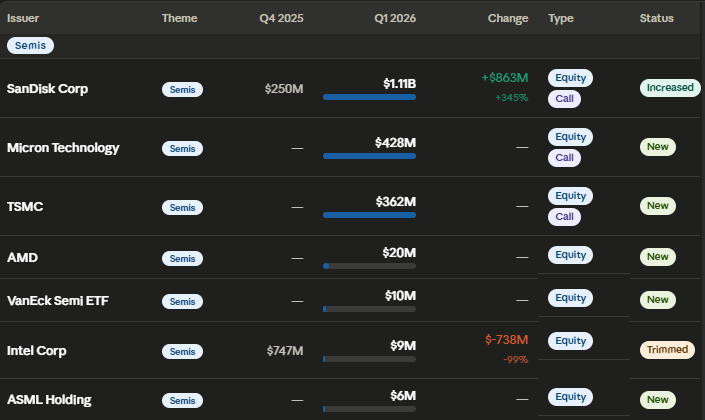This screenshot has height=420, width=705.
Task: Click the -99% change percentage
Action: tap(515, 359)
